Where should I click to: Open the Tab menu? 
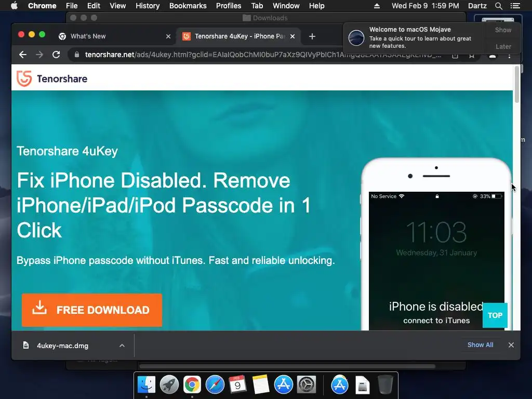257,6
